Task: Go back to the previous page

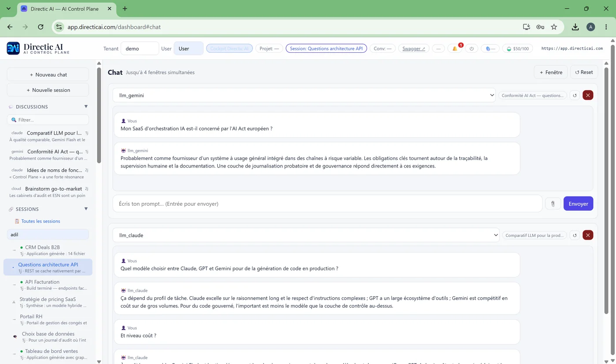Action: pos(10,27)
